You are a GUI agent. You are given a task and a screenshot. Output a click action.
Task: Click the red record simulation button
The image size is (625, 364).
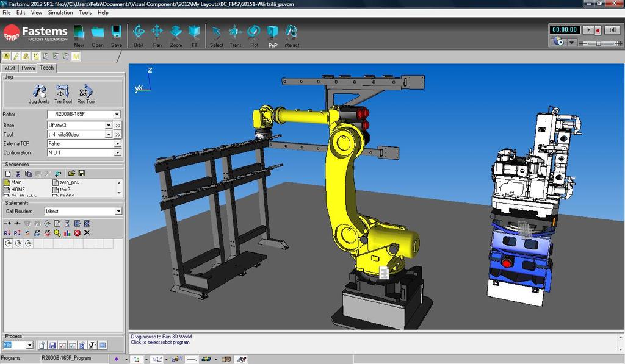pyautogui.click(x=598, y=30)
